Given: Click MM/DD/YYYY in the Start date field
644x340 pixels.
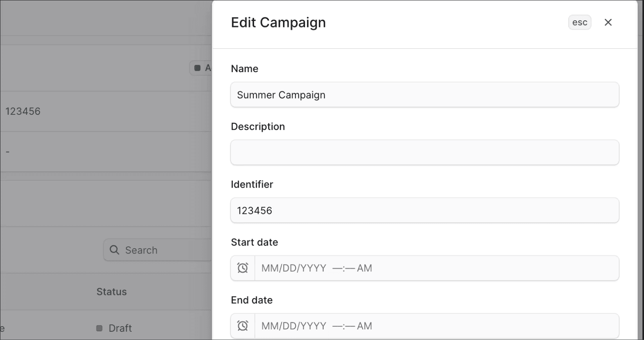Looking at the screenshot, I should coord(294,268).
